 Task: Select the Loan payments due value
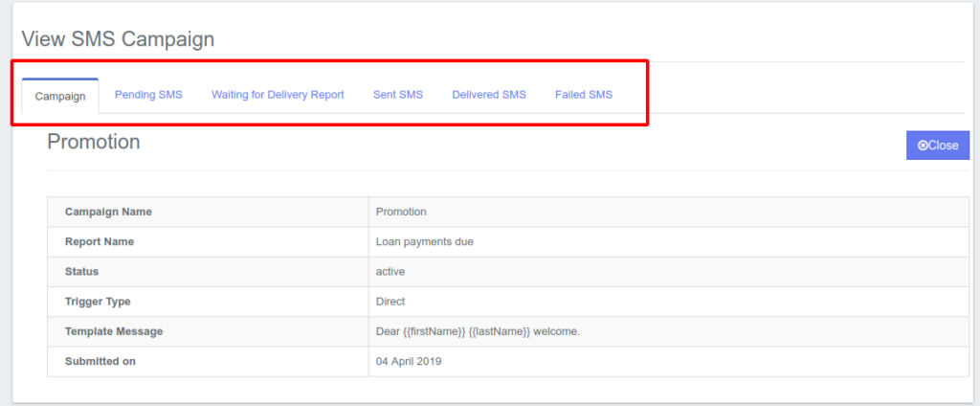[x=425, y=241]
